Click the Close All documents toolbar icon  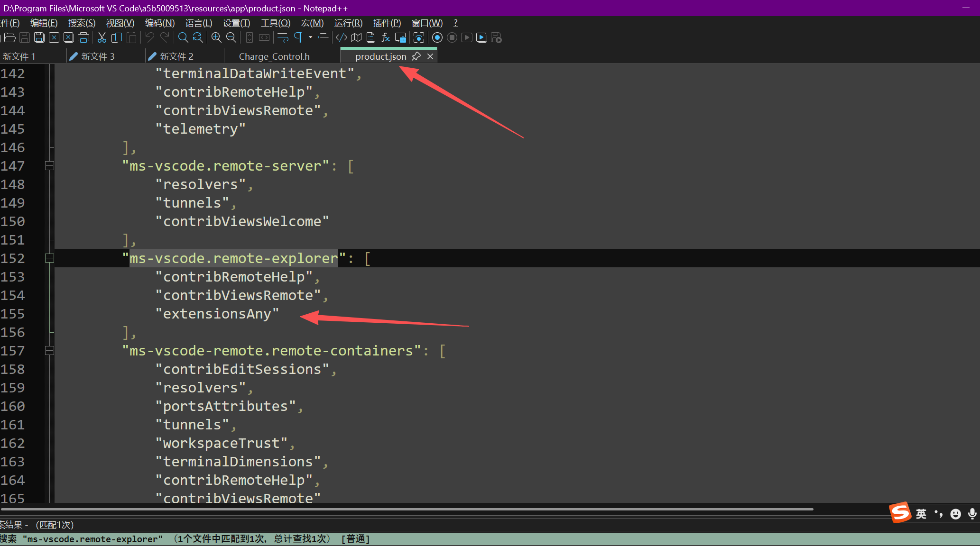coord(69,37)
